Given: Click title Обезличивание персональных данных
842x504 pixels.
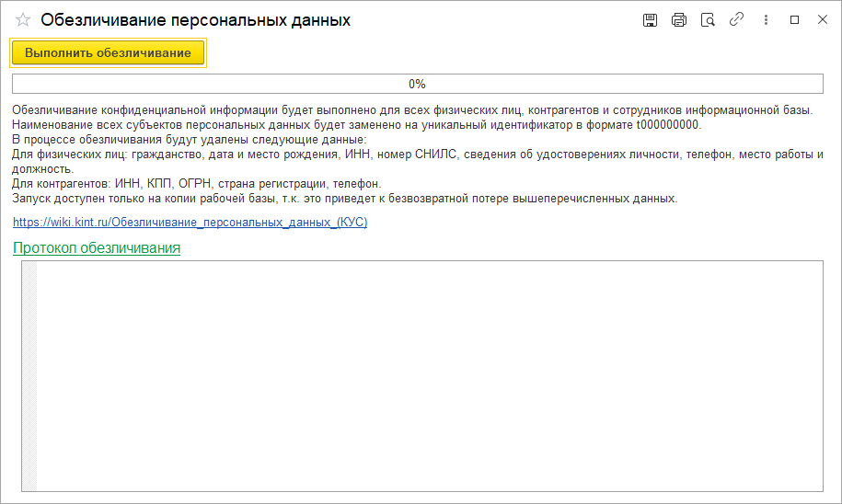Looking at the screenshot, I should coord(195,20).
